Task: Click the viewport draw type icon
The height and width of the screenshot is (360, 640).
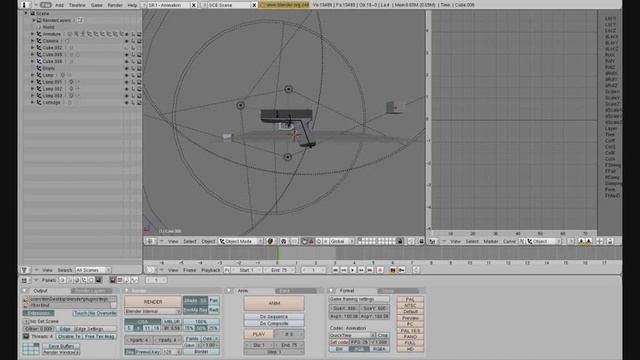Action: (270, 241)
